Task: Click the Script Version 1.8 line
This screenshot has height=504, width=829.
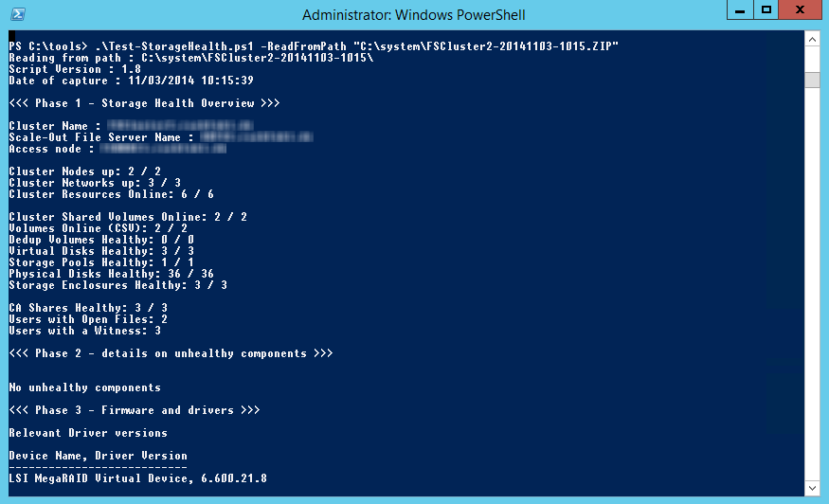Action: pyautogui.click(x=75, y=69)
